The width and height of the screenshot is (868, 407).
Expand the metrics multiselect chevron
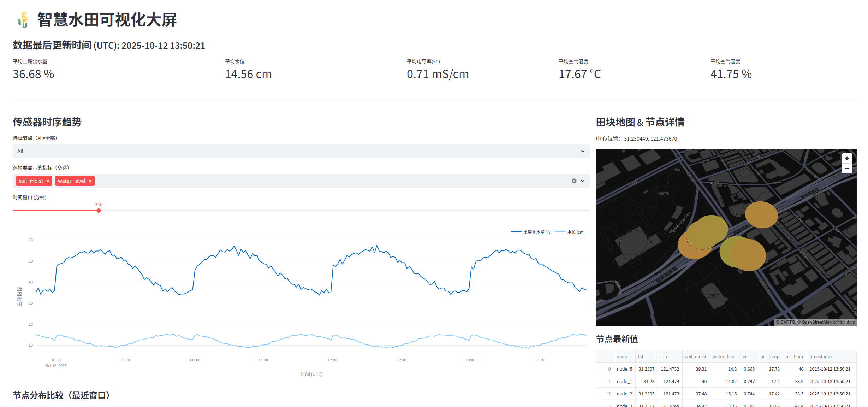coord(583,181)
